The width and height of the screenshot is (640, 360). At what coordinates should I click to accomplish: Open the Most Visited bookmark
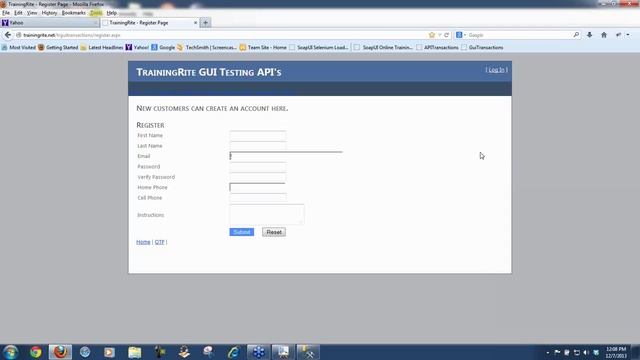pyautogui.click(x=18, y=47)
